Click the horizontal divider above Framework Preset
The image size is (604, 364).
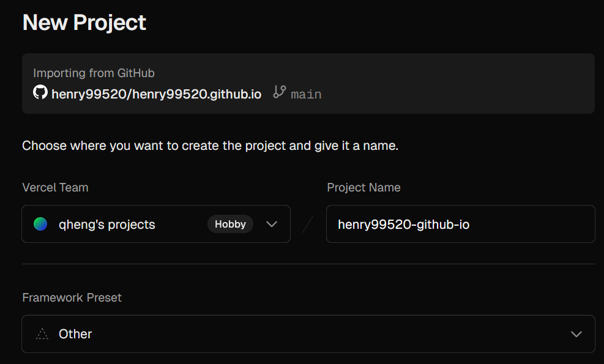308,264
